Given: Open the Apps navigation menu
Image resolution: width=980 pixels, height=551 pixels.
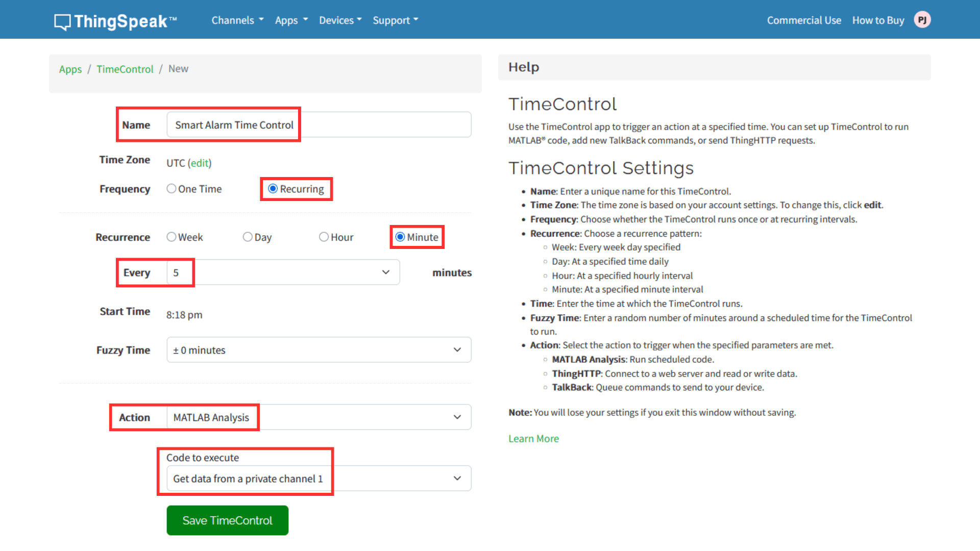Looking at the screenshot, I should (x=291, y=20).
